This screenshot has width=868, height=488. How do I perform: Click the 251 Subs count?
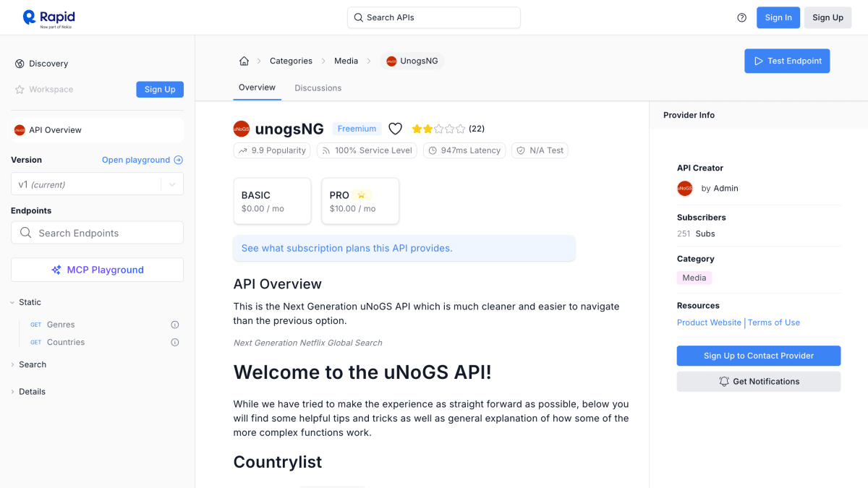coord(696,234)
